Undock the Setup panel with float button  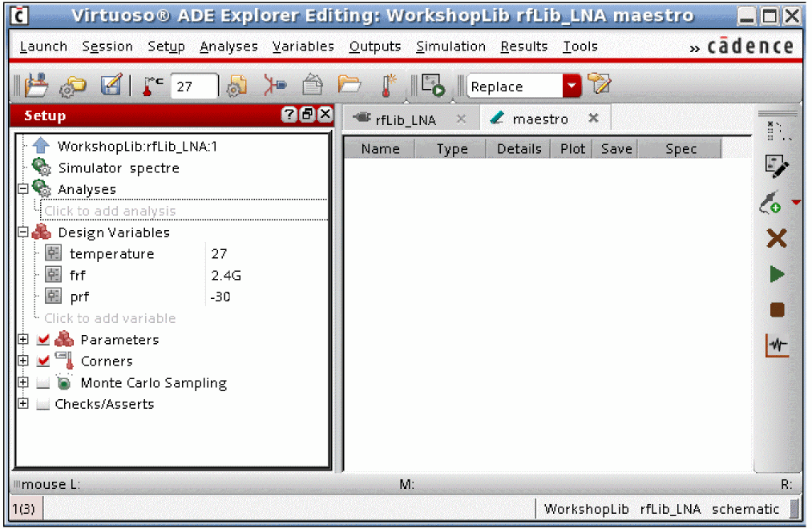click(x=307, y=115)
